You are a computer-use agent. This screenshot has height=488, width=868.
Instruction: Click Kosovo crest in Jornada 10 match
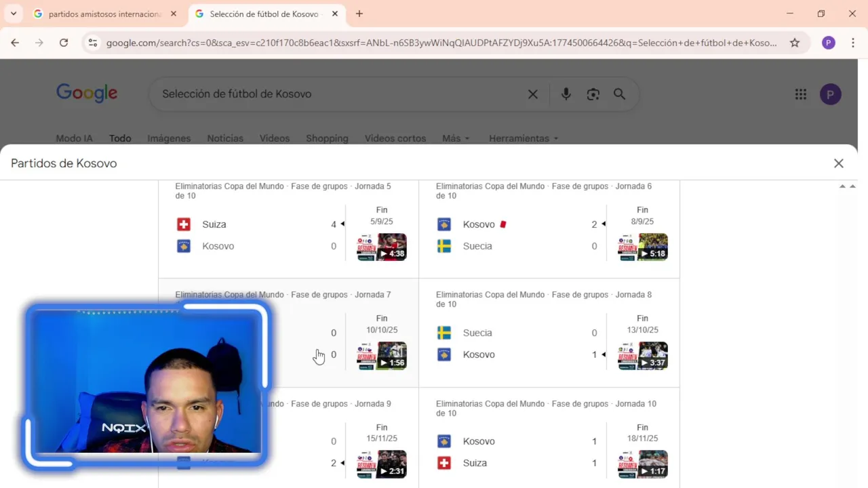(x=444, y=441)
